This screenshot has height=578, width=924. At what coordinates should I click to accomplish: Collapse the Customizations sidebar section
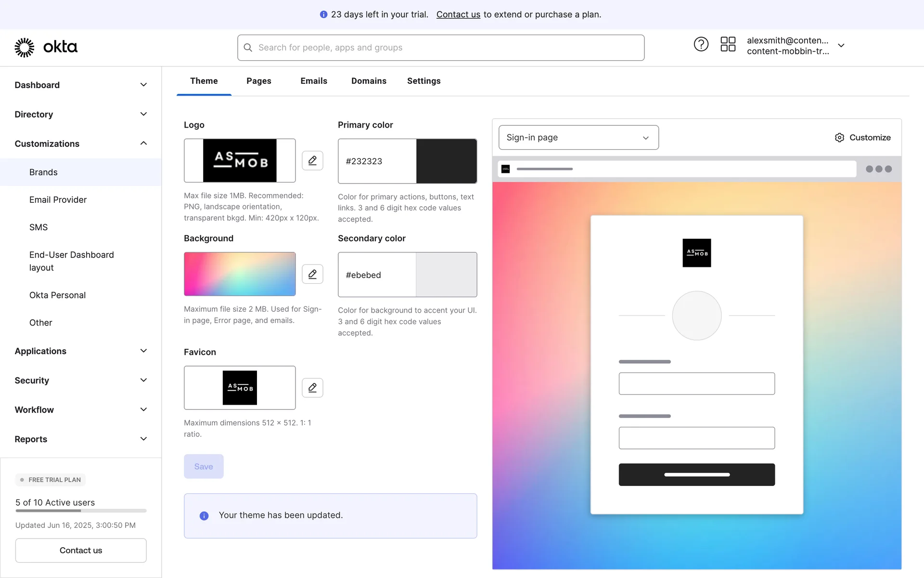[143, 144]
